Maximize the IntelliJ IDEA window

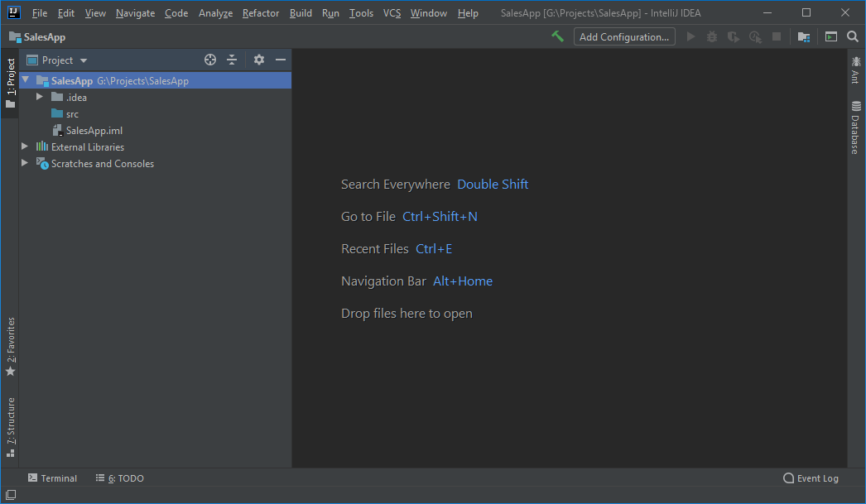pos(806,12)
